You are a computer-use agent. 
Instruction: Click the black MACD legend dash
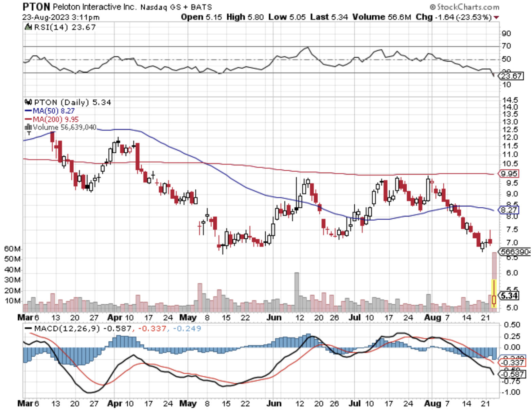29,328
